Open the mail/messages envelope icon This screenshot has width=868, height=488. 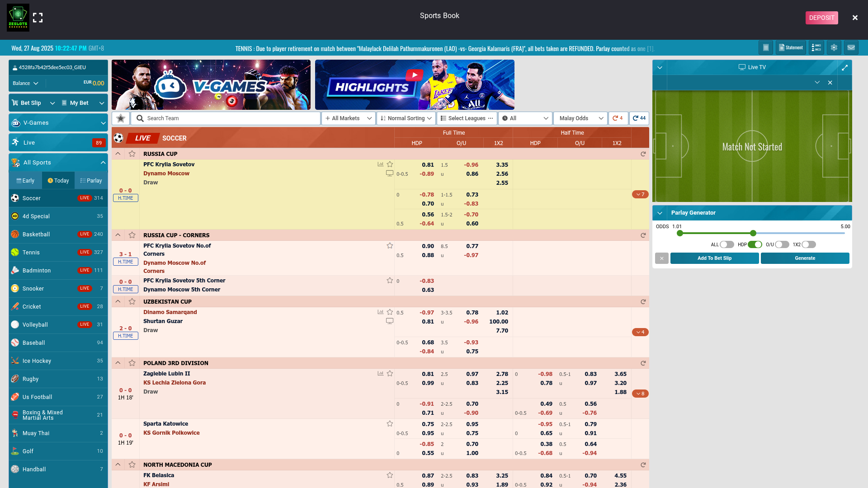(x=852, y=47)
